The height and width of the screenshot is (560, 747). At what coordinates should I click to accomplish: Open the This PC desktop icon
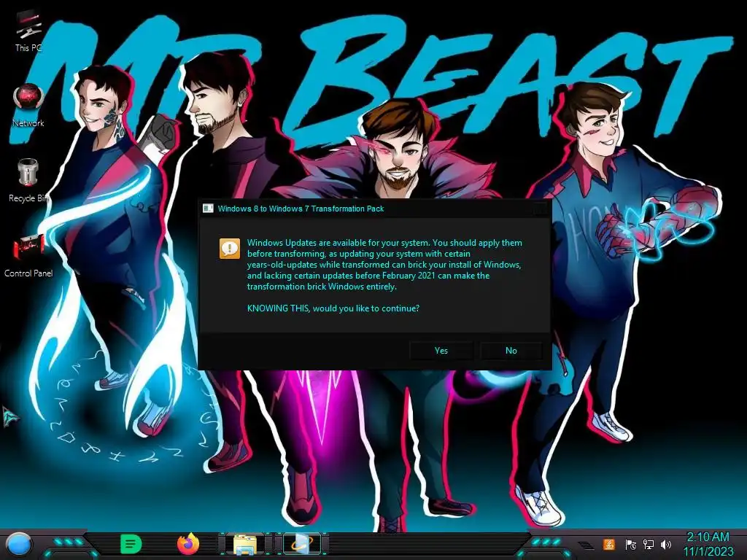click(x=28, y=31)
